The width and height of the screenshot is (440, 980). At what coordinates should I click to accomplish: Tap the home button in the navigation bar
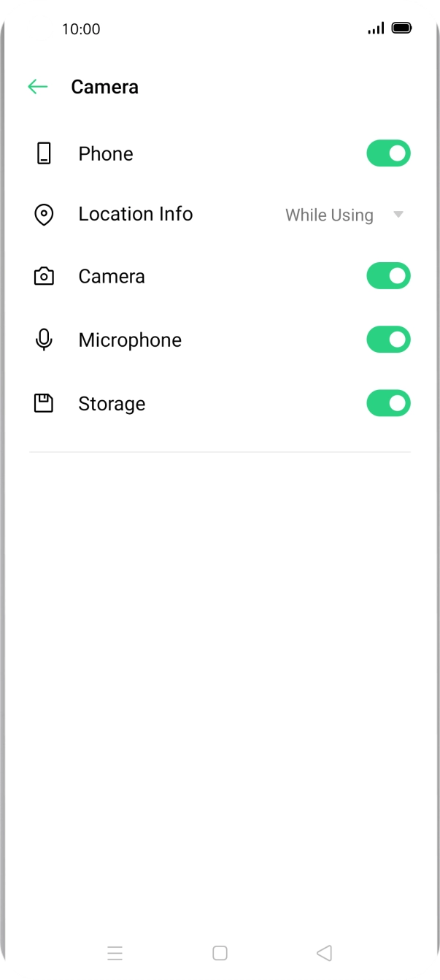[219, 953]
